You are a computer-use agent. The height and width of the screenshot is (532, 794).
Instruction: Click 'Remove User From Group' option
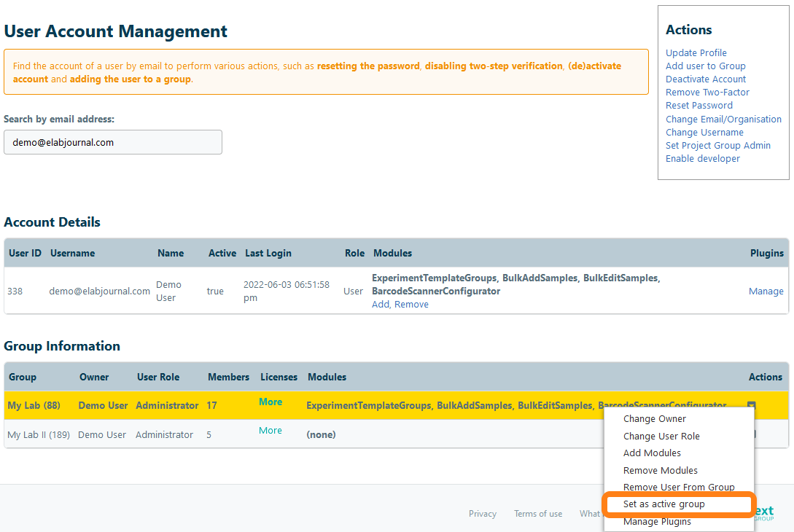tap(678, 487)
